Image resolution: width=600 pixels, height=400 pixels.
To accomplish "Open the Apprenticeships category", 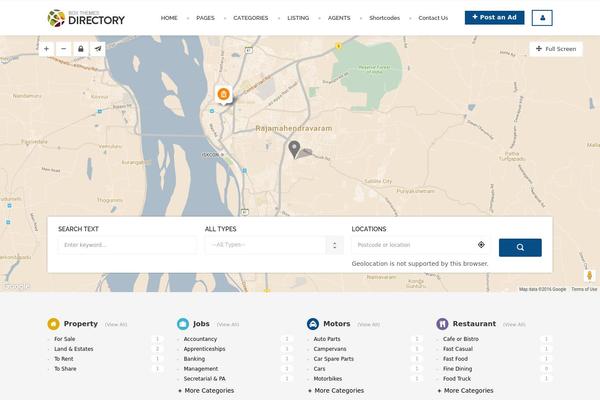I will coord(204,349).
